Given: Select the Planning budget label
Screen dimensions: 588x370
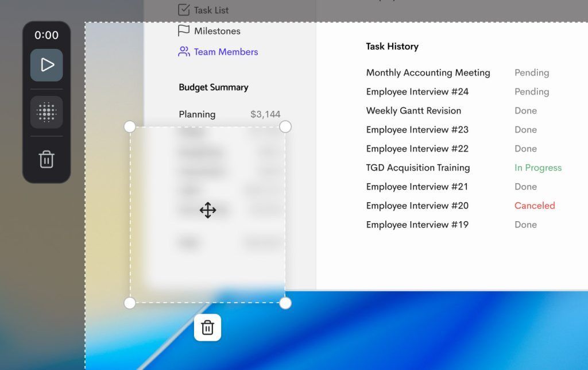Looking at the screenshot, I should click(198, 114).
